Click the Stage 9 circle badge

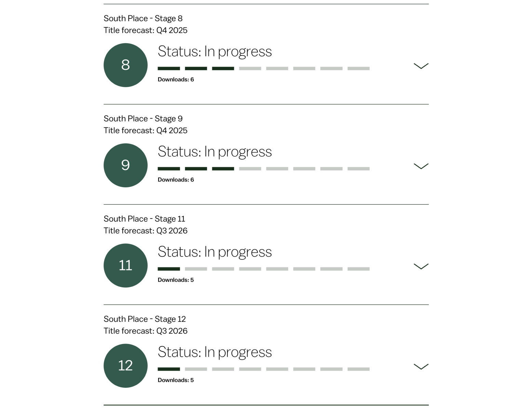coord(125,165)
